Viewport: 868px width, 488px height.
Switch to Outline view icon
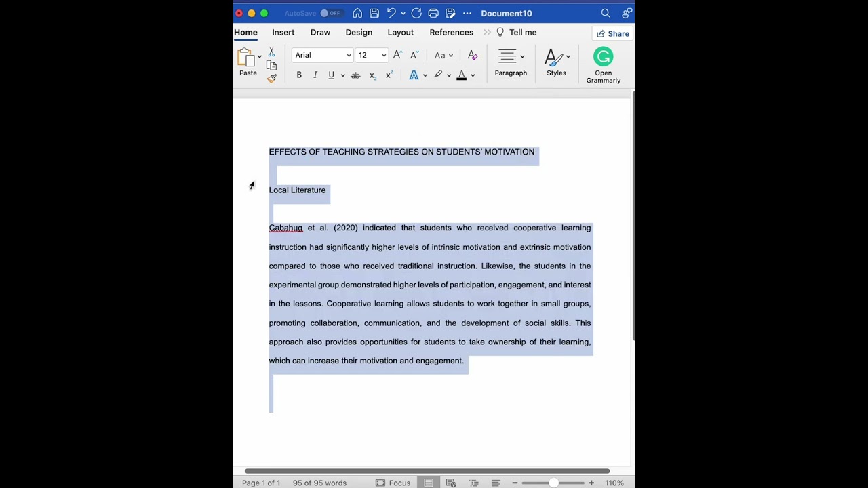pyautogui.click(x=474, y=483)
